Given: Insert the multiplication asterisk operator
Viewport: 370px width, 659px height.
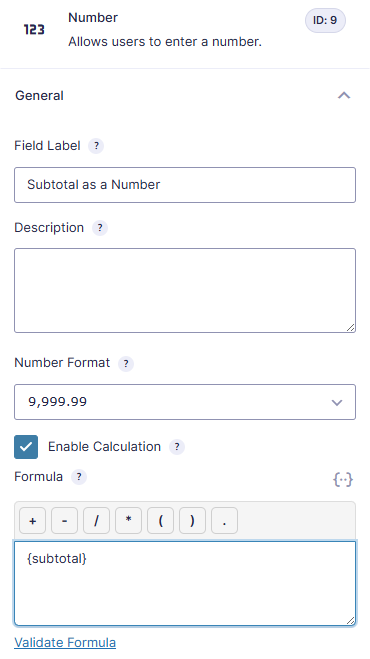Looking at the screenshot, I should pos(128,521).
